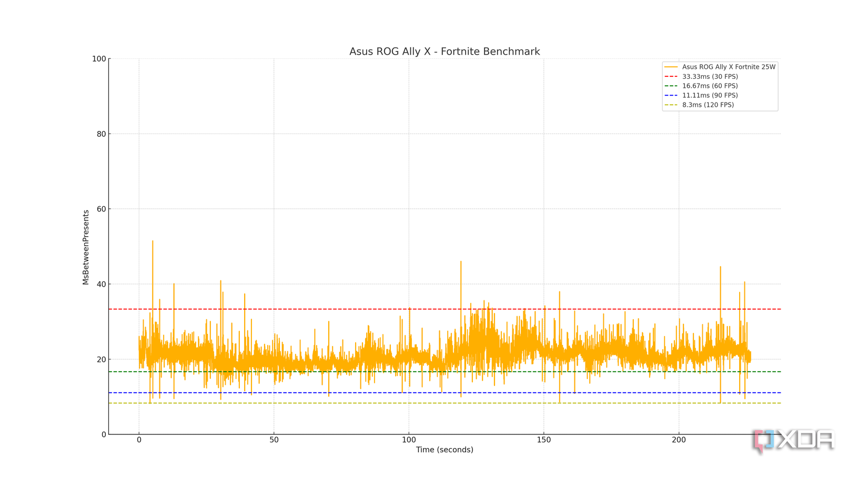Screen dimensions: 868x488
Task: Click the x-axis tick label "0"
Action: (139, 440)
